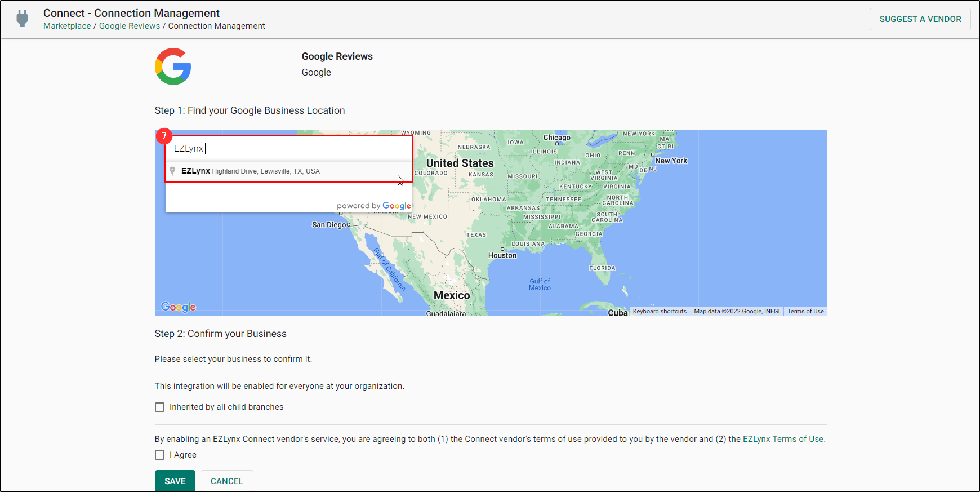
Task: Open EZLynx Terms of Use link
Action: pos(783,439)
